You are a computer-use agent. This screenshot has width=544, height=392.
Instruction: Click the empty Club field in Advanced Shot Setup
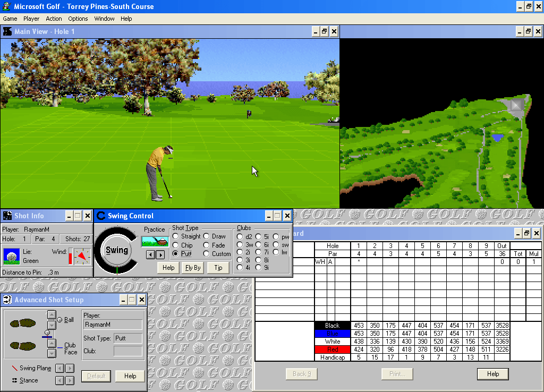127,350
